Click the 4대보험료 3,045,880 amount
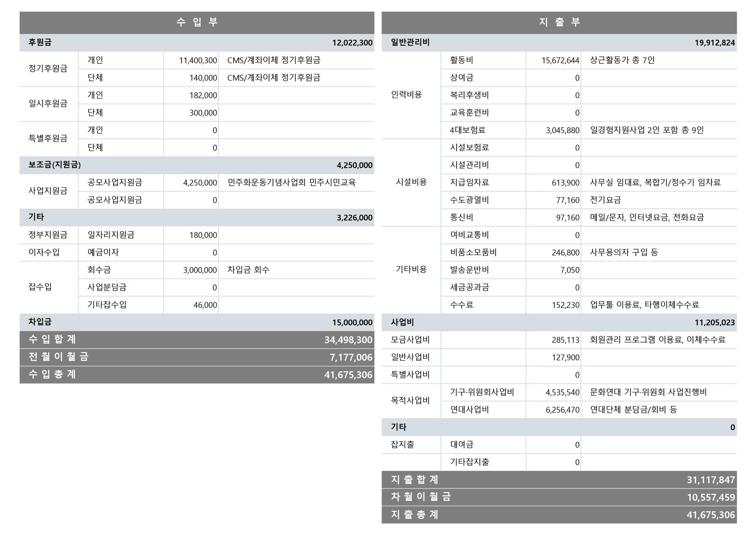 (562, 130)
